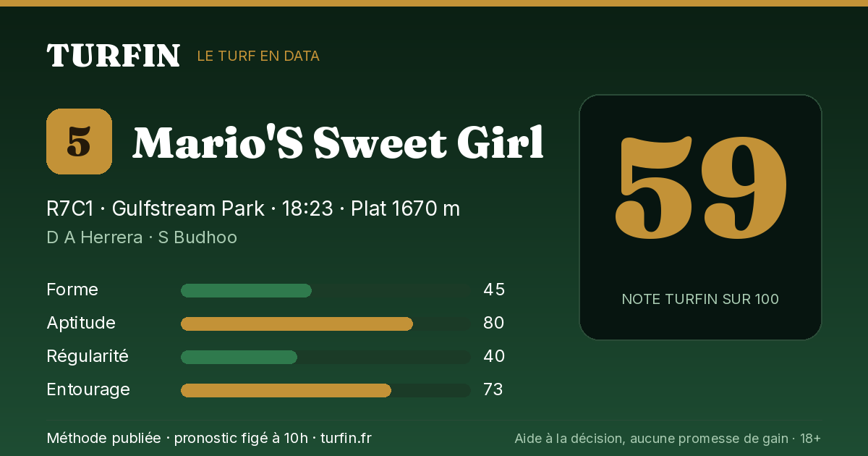Click the Aptitude progress bar
Image resolution: width=868 pixels, height=456 pixels.
pyautogui.click(x=325, y=324)
